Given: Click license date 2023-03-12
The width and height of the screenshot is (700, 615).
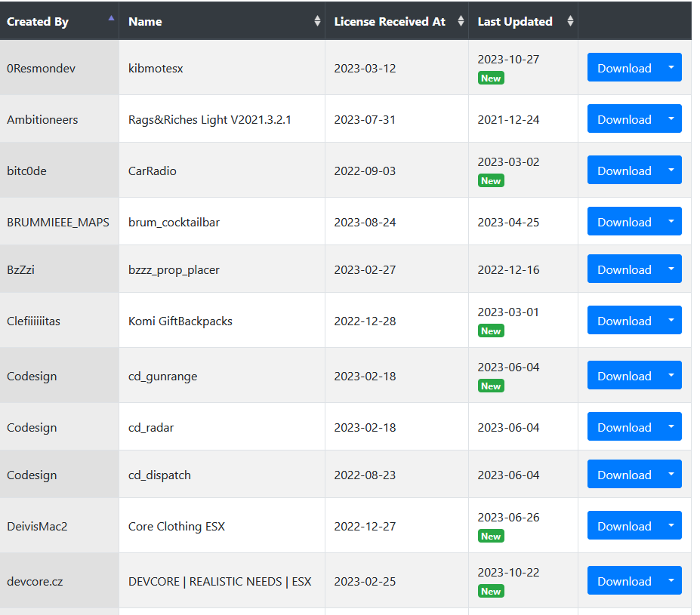Looking at the screenshot, I should (365, 68).
